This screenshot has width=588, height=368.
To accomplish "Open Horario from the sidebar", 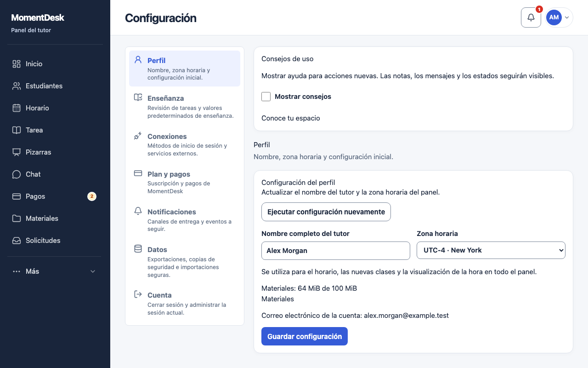I will click(x=54, y=108).
